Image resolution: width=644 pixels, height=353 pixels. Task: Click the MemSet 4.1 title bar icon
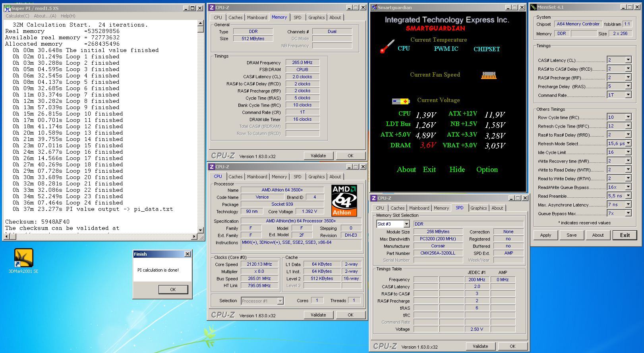pyautogui.click(x=534, y=7)
